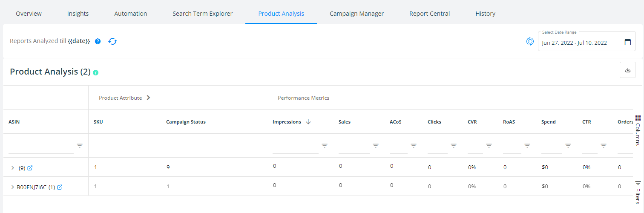Expand the (9) ASIN group row
This screenshot has height=213, width=644.
coord(12,168)
